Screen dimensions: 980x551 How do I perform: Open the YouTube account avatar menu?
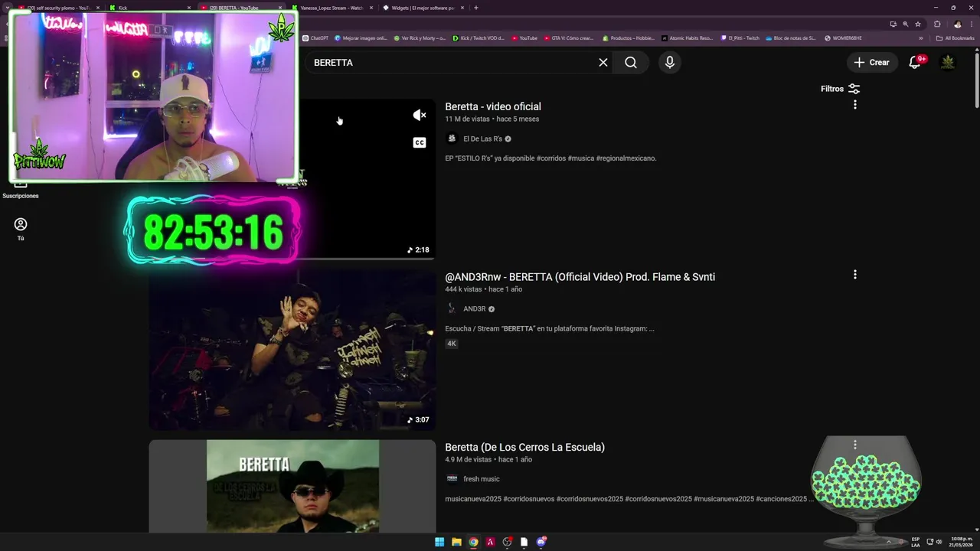(948, 62)
